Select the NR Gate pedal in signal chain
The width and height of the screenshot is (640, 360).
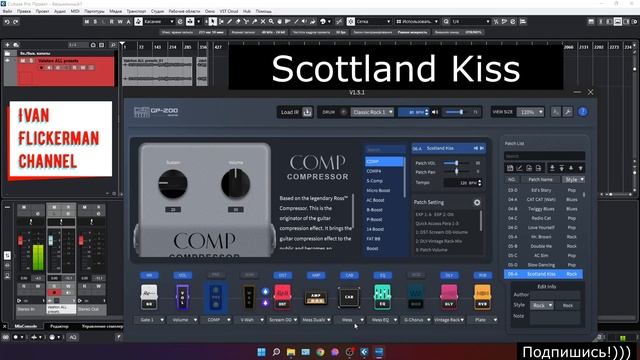point(149,297)
